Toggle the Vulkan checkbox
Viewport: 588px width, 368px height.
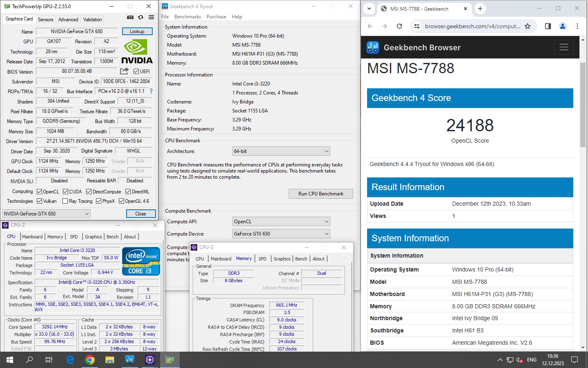pyautogui.click(x=40, y=201)
